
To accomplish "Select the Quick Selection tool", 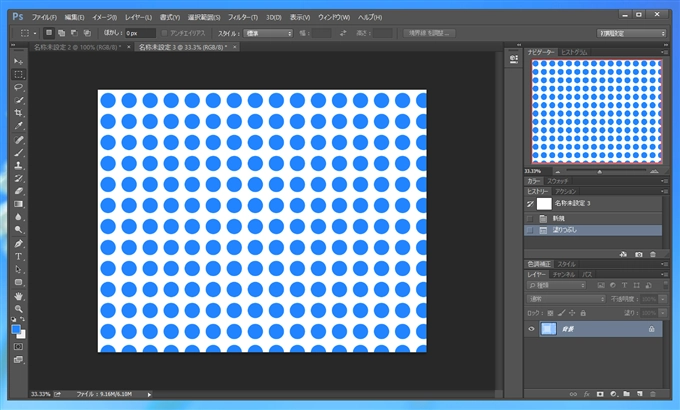I will point(18,100).
